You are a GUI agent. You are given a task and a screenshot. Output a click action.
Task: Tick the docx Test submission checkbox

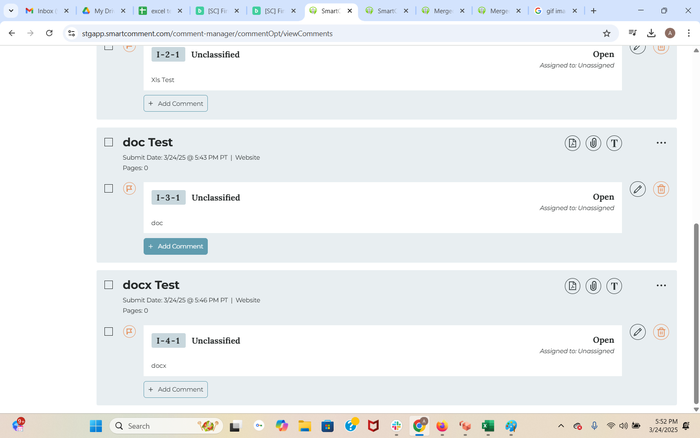pos(109,285)
